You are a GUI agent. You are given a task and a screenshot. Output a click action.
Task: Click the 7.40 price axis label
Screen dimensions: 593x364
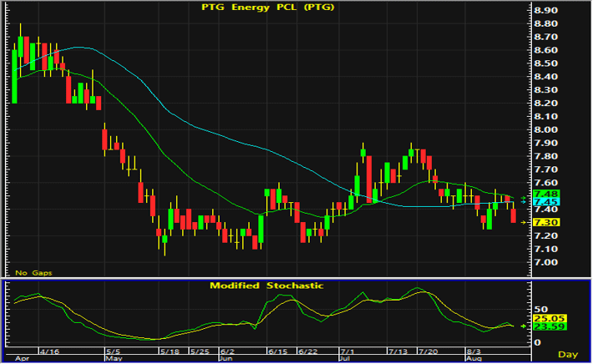pyautogui.click(x=545, y=210)
